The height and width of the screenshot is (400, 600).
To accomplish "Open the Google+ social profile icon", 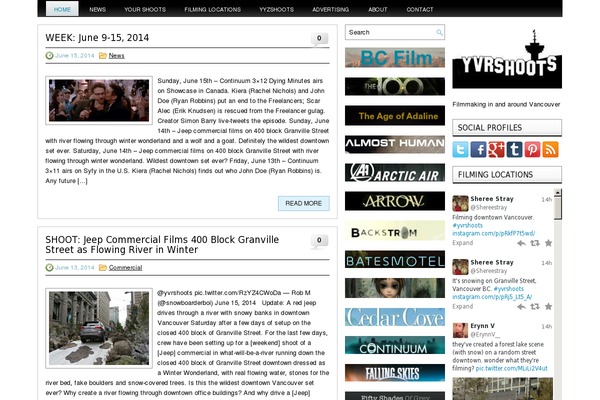I will (x=496, y=150).
